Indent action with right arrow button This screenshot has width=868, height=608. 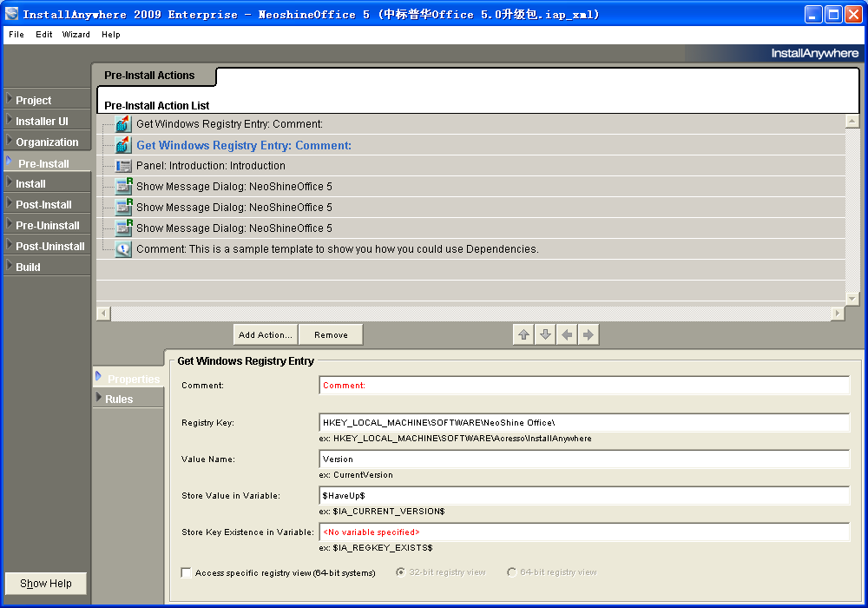[x=589, y=334]
